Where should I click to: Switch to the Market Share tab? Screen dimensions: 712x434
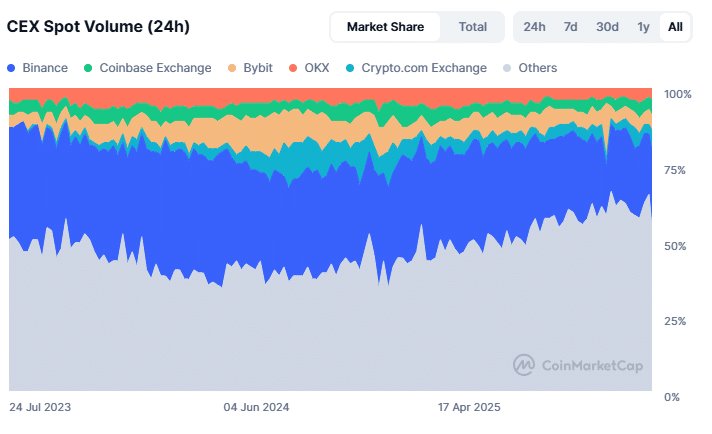click(385, 27)
